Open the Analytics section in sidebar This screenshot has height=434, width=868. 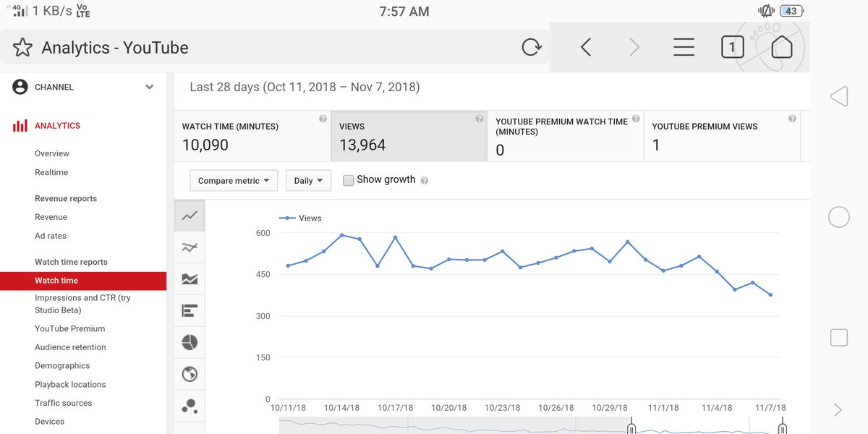pyautogui.click(x=57, y=126)
